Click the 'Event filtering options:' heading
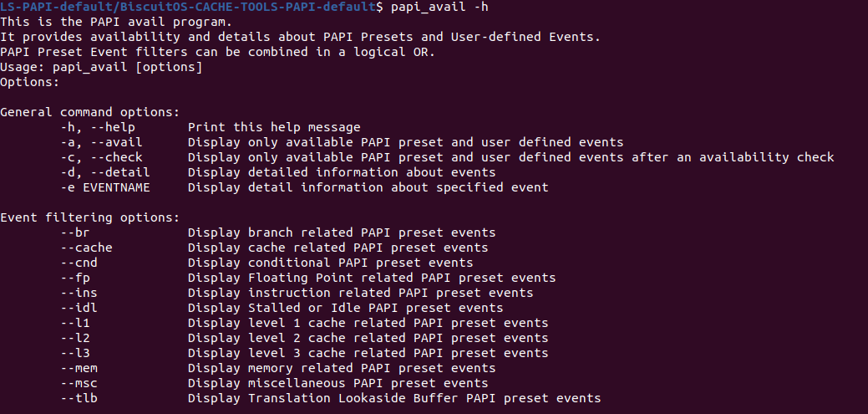868x414 pixels. 90,217
